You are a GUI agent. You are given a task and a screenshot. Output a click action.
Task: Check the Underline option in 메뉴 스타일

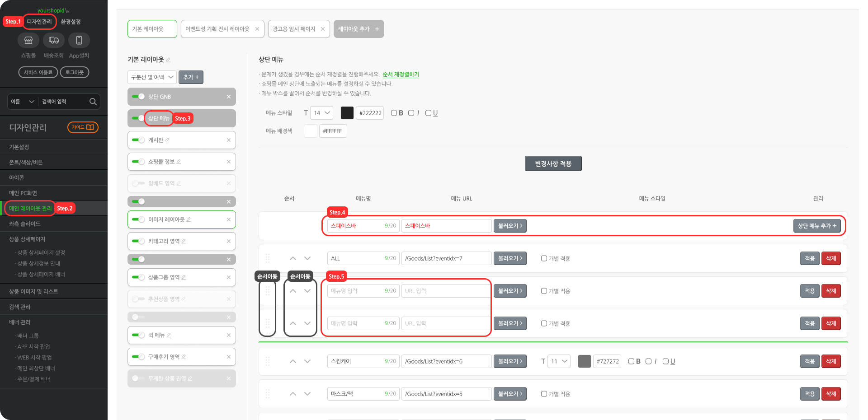[x=428, y=113]
